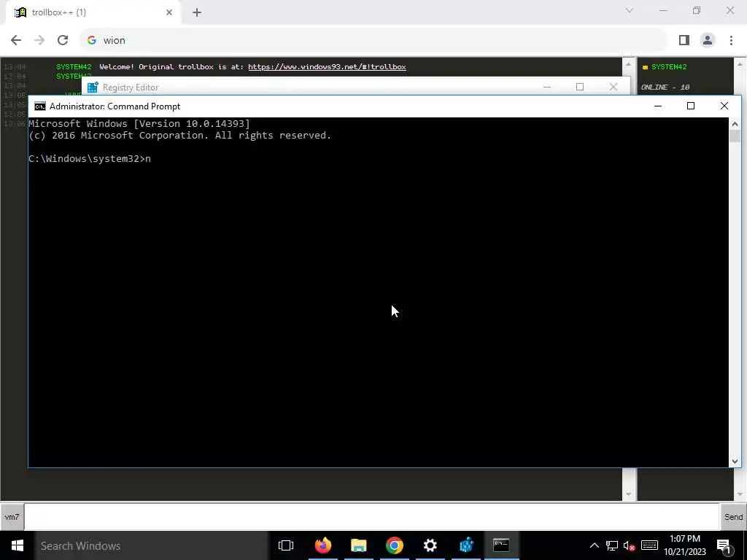Open the Action Center notifications icon

(x=724, y=545)
